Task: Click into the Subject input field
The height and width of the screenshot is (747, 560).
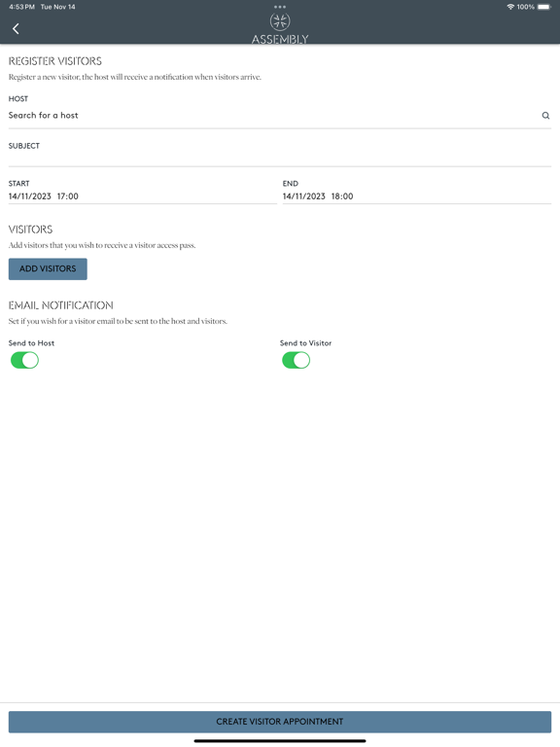Action: click(280, 160)
